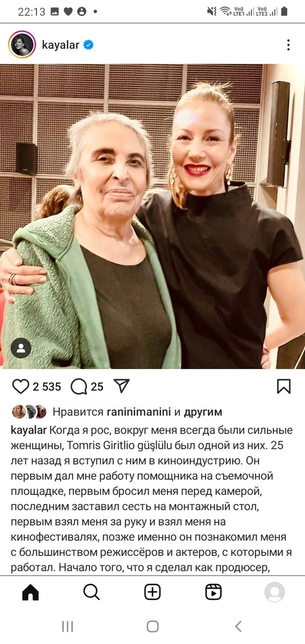Viewport: 305px width, 644px height.
Task: Open the three-dot post options menu
Action: (x=288, y=45)
